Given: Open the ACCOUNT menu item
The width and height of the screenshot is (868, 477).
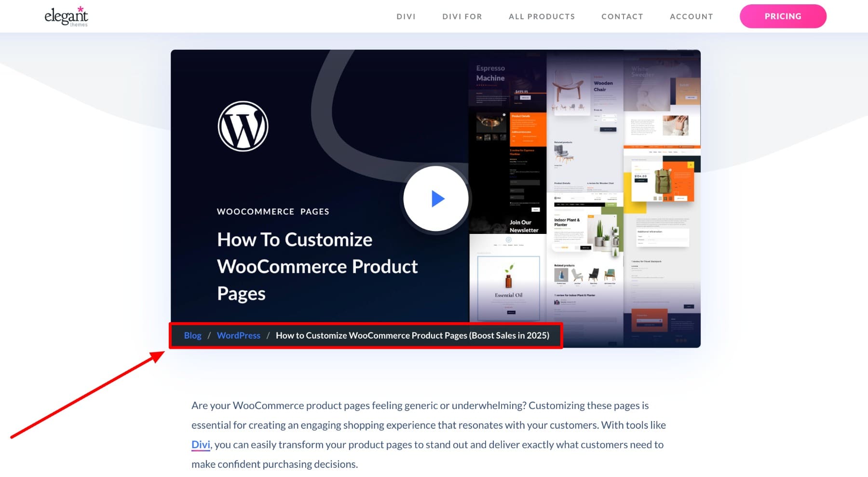Looking at the screenshot, I should coord(691,16).
